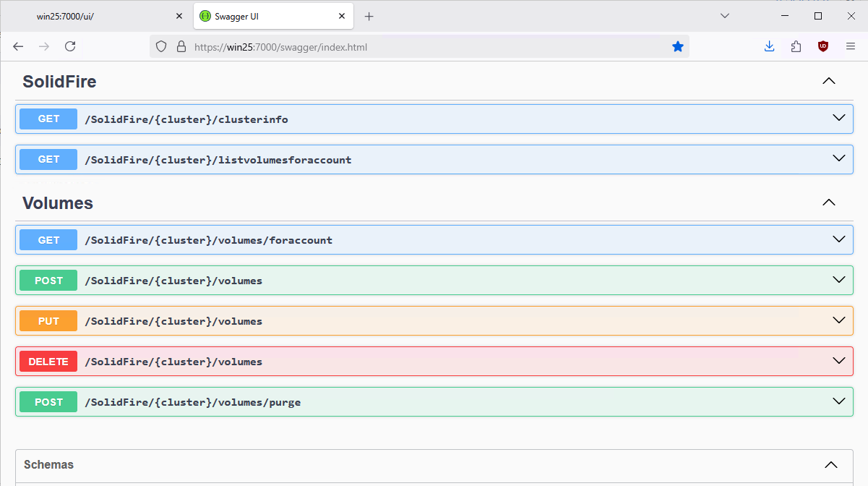This screenshot has height=486, width=868.
Task: Open a new browser tab with plus
Action: (x=369, y=16)
